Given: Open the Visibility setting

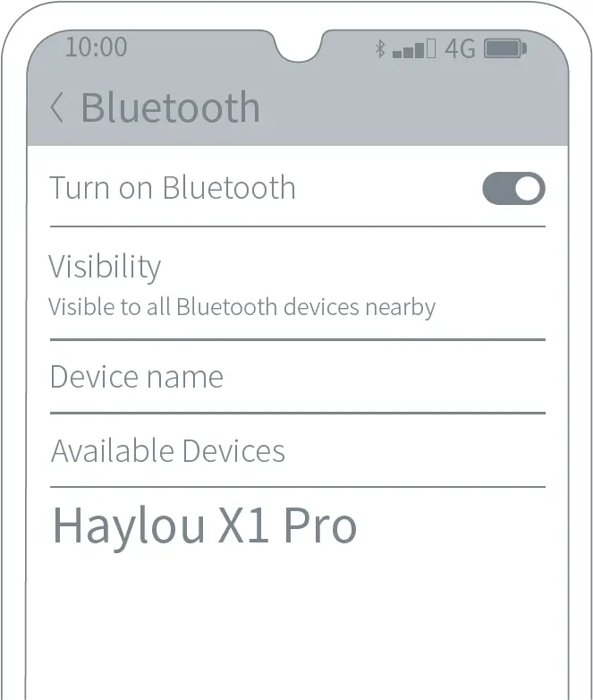Looking at the screenshot, I should click(298, 284).
